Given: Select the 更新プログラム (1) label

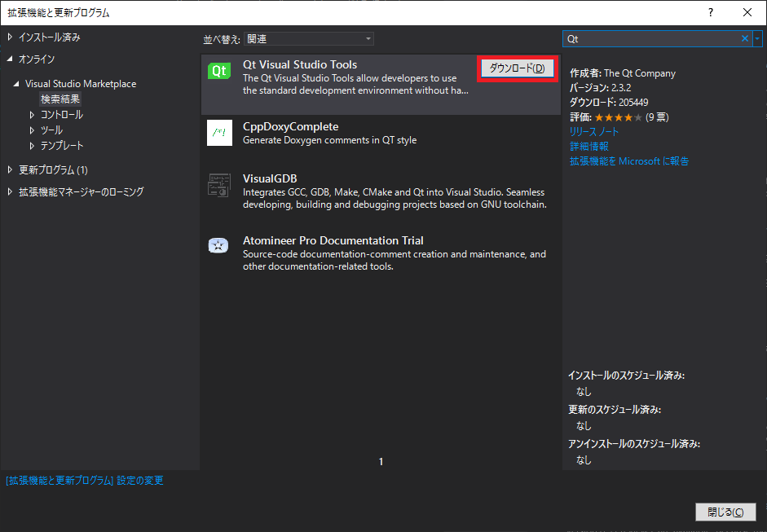Looking at the screenshot, I should 53,169.
